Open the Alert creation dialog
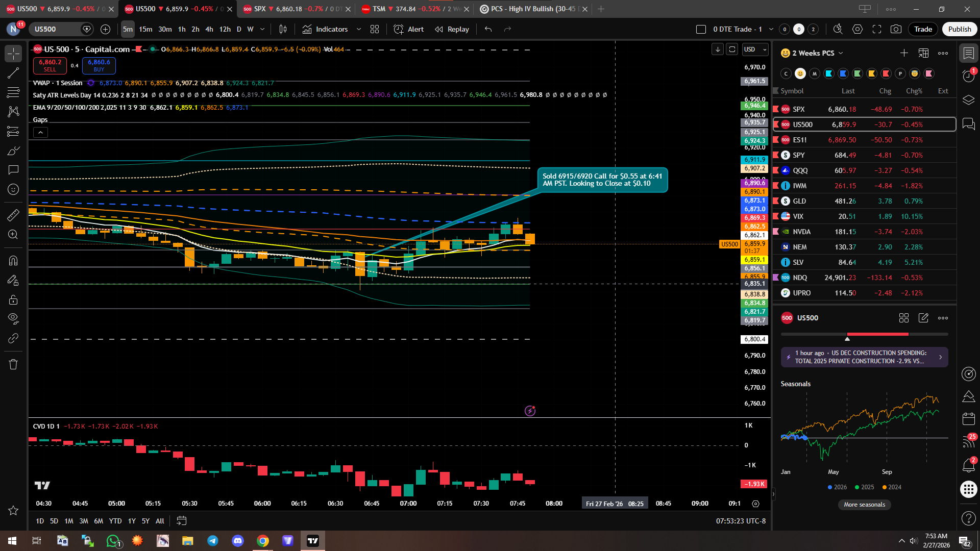 tap(409, 29)
